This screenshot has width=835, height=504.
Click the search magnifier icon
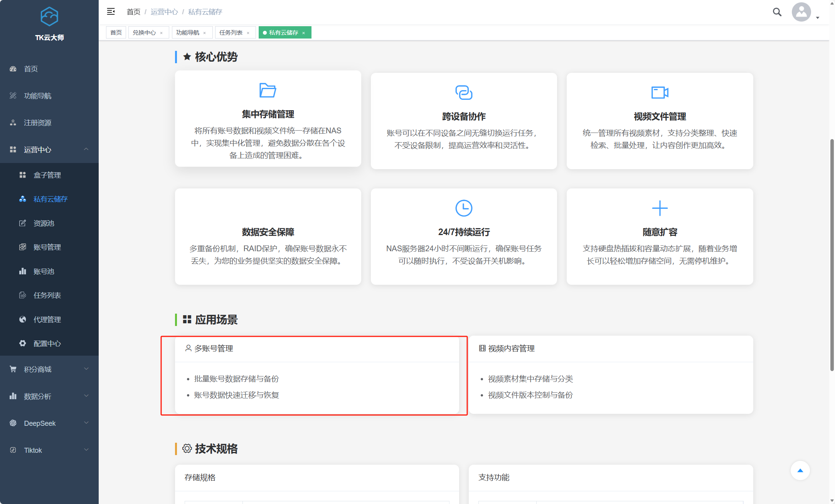tap(776, 12)
